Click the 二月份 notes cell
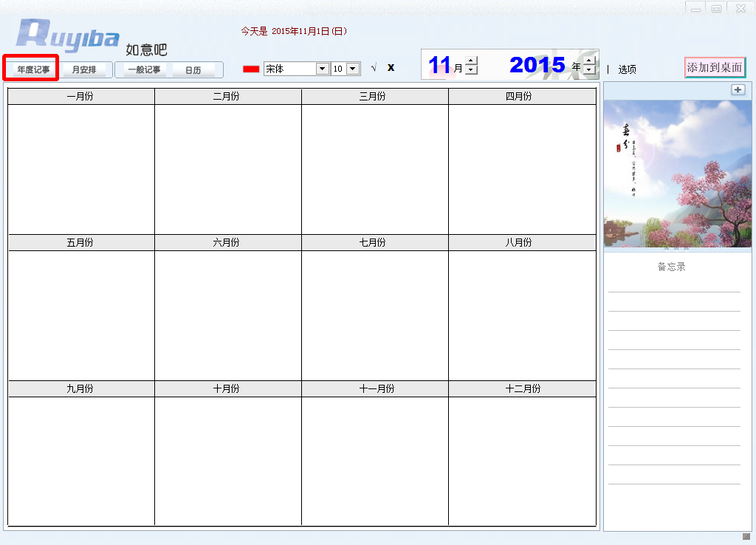 pos(228,169)
